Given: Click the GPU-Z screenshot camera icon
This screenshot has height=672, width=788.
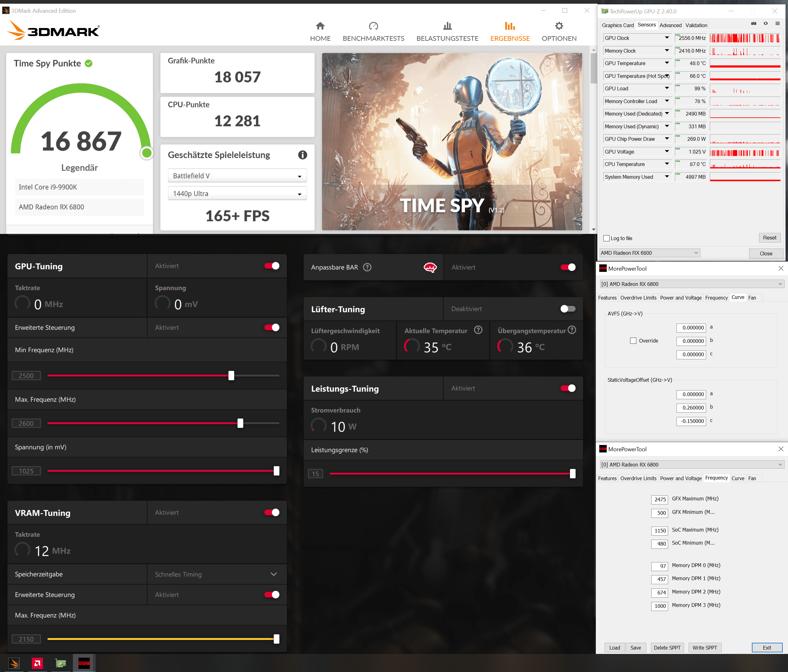Looking at the screenshot, I should pyautogui.click(x=753, y=24).
